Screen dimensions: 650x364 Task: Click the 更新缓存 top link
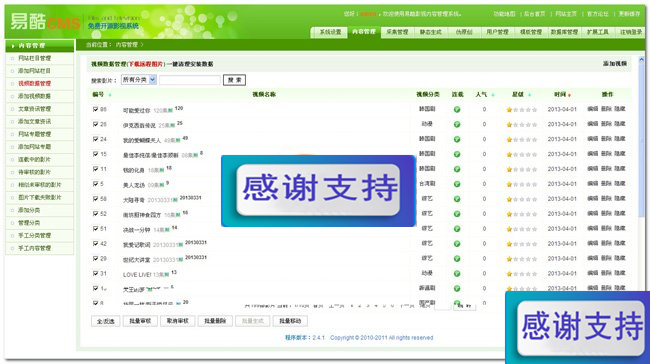(629, 14)
